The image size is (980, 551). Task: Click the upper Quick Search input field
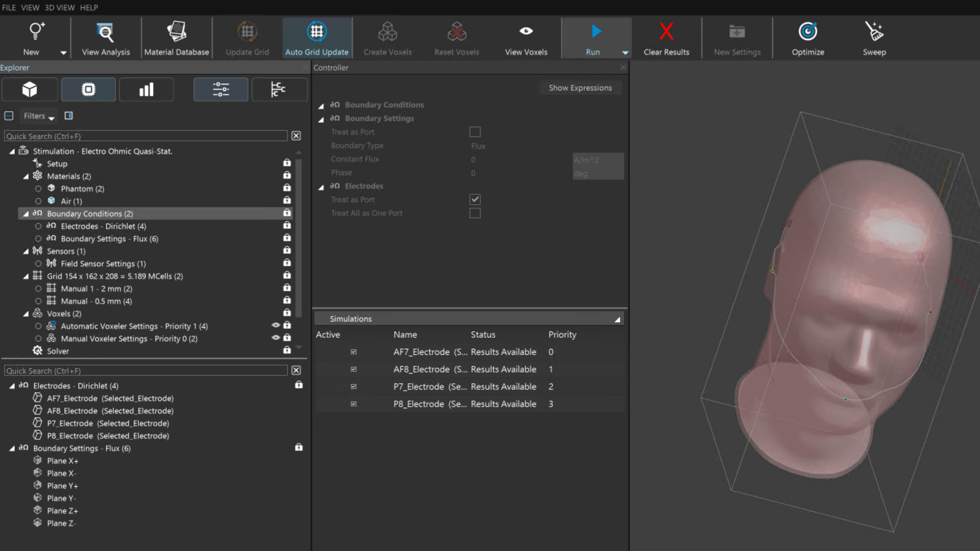pos(146,136)
